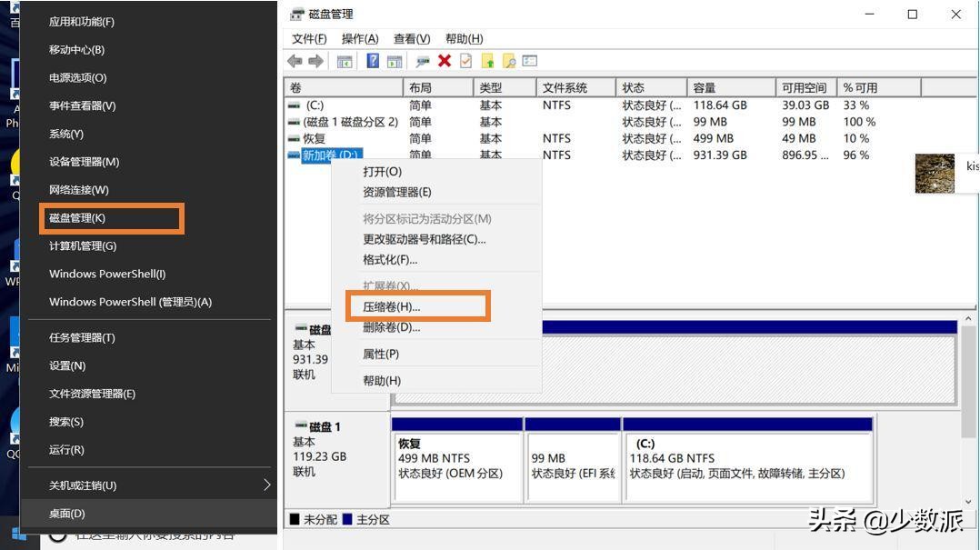980x550 pixels.
Task: Select the checkmark task icon in the toolbar
Action: (x=465, y=61)
